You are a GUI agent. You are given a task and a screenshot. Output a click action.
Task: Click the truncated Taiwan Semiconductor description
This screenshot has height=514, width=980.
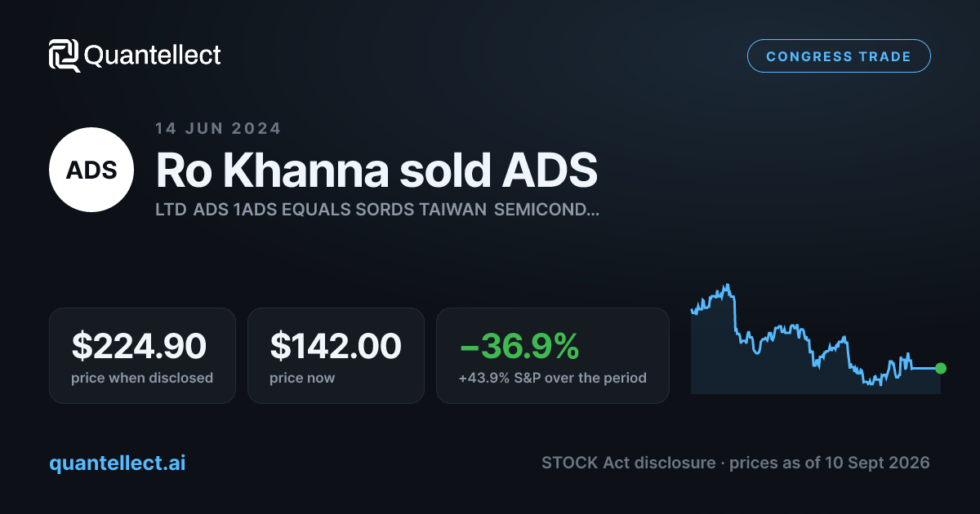point(377,210)
